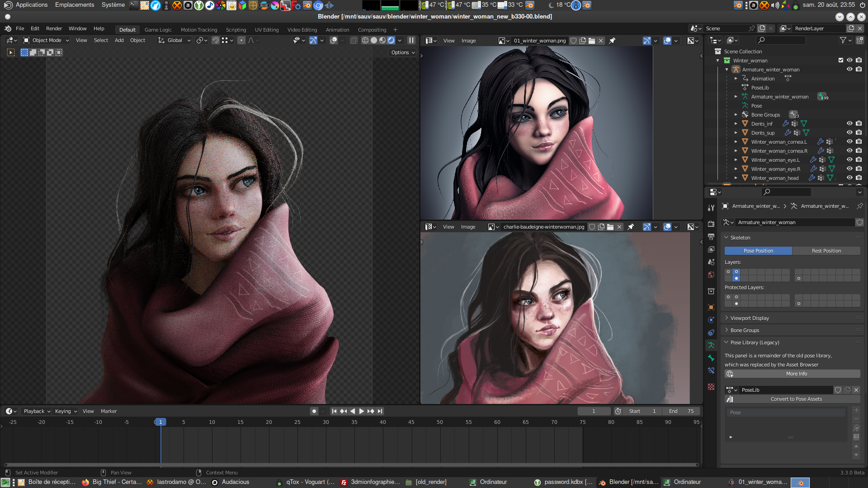
Task: Open the Add menu in 3D viewport
Action: [x=119, y=40]
